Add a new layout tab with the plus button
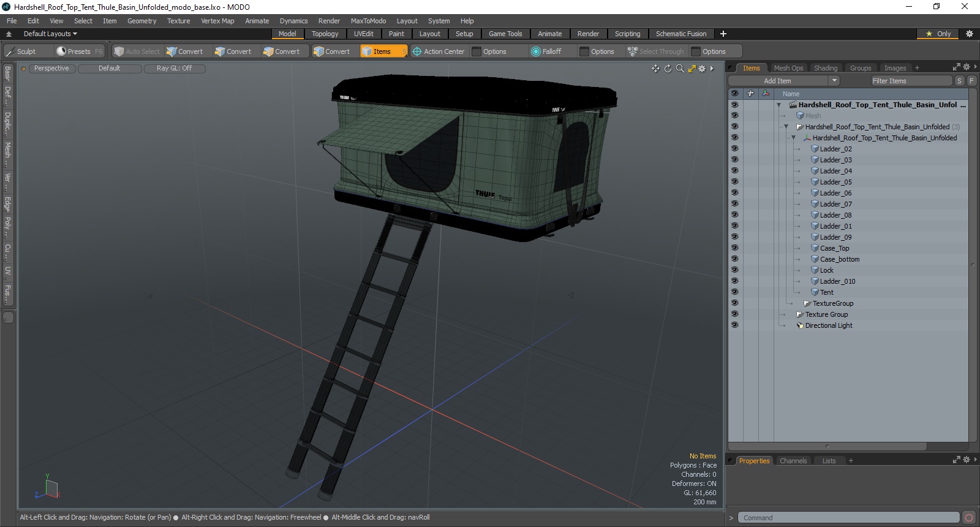980x527 pixels. [723, 34]
